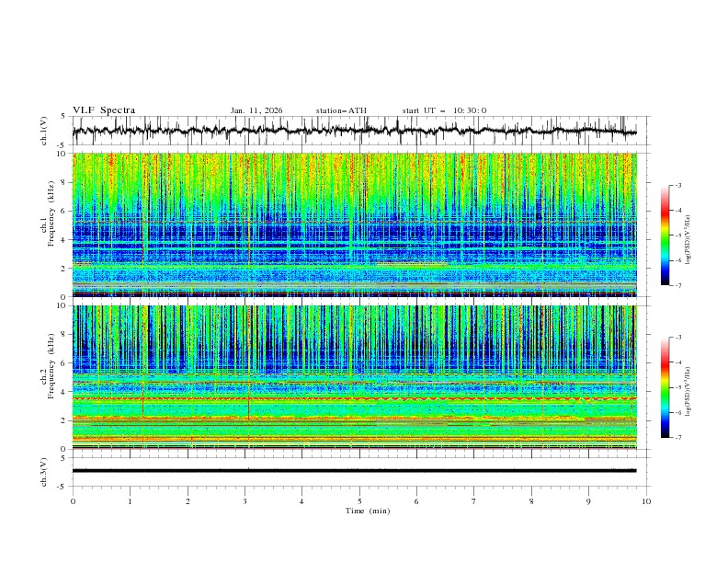Click the "-3" label on ch.1 colorbar
728x563 pixels.
(x=678, y=185)
